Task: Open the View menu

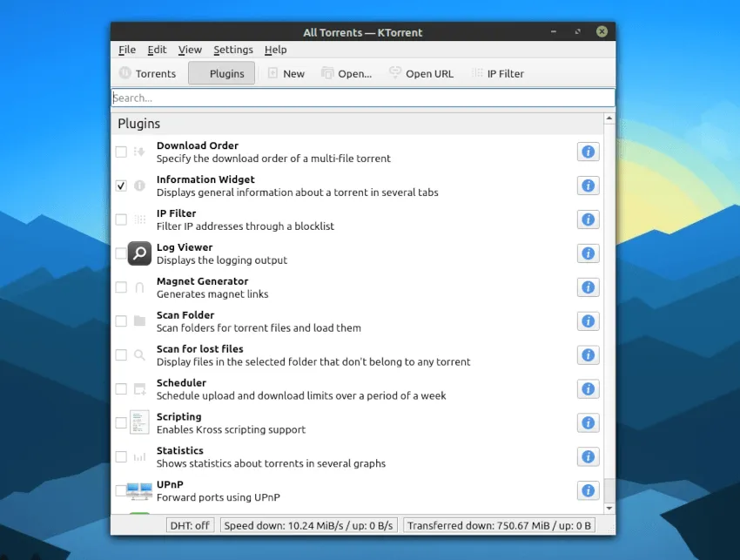Action: (190, 50)
